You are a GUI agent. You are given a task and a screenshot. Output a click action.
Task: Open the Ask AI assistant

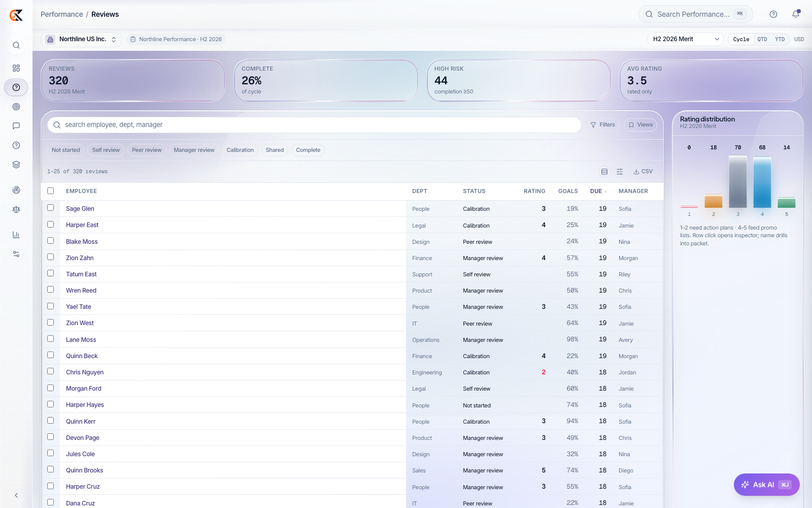click(x=767, y=485)
